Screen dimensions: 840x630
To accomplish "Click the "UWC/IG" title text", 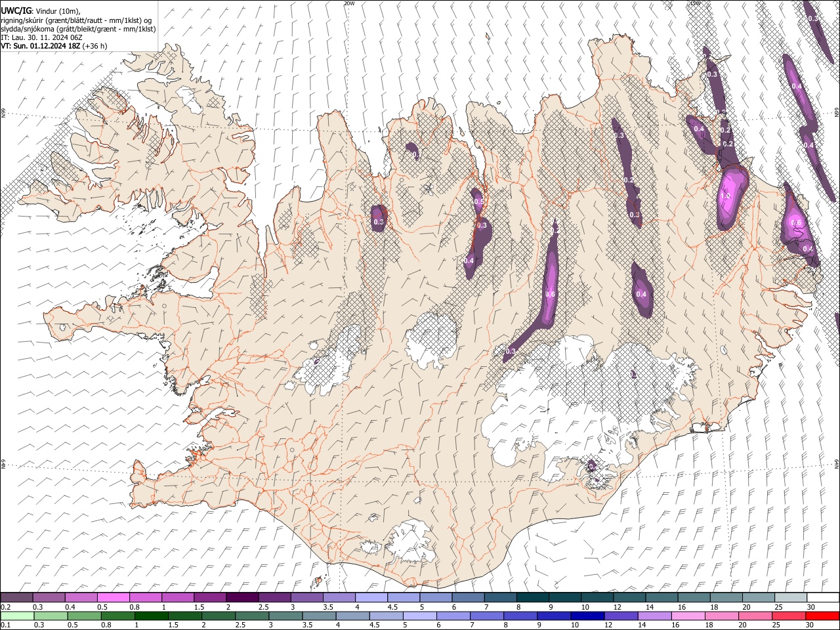I will (16, 11).
